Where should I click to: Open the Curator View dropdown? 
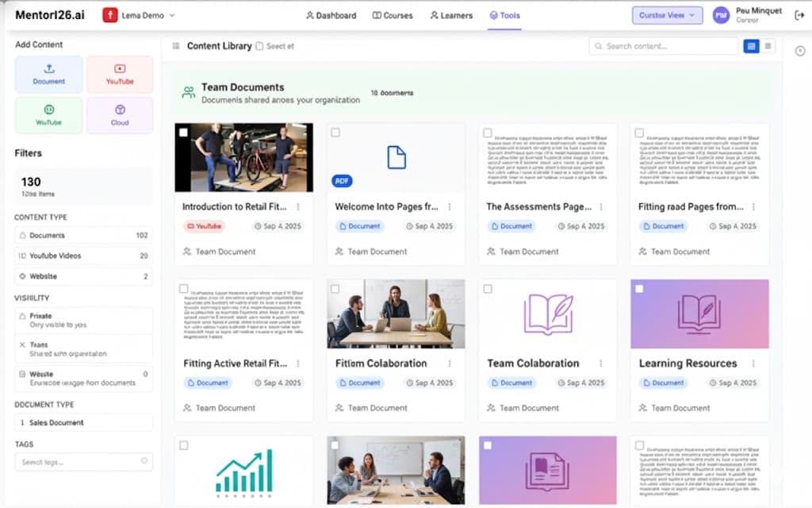point(667,15)
